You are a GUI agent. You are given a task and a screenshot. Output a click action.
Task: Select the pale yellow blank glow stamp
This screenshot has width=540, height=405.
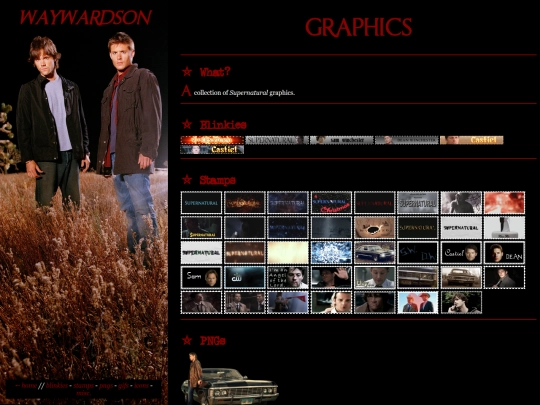click(288, 252)
